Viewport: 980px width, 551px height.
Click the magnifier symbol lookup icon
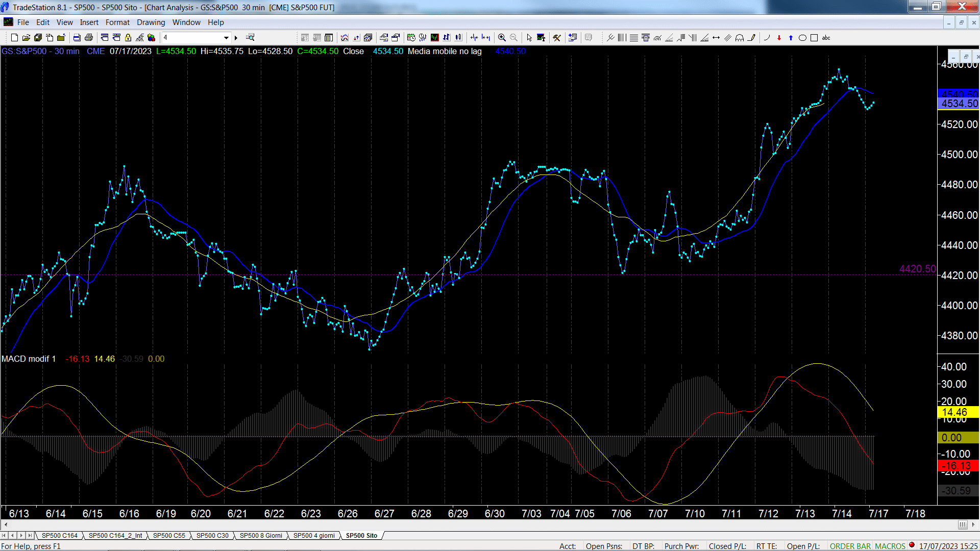250,37
